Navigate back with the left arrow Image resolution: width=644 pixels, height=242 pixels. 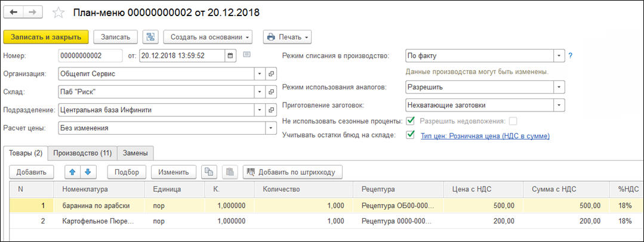pos(15,12)
